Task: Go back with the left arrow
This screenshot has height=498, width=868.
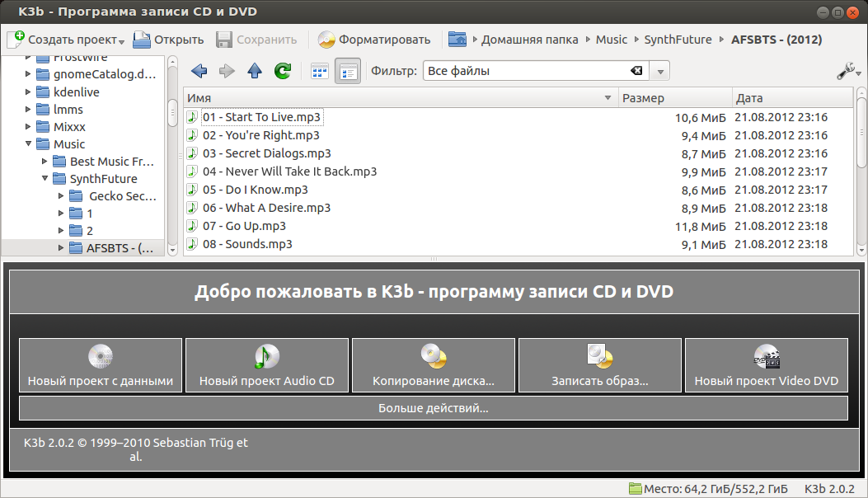Action: 199,71
